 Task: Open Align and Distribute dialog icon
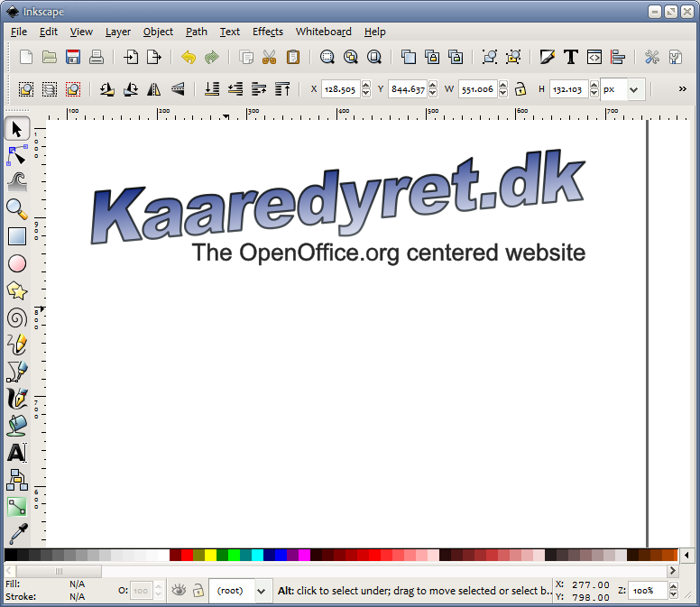click(618, 57)
